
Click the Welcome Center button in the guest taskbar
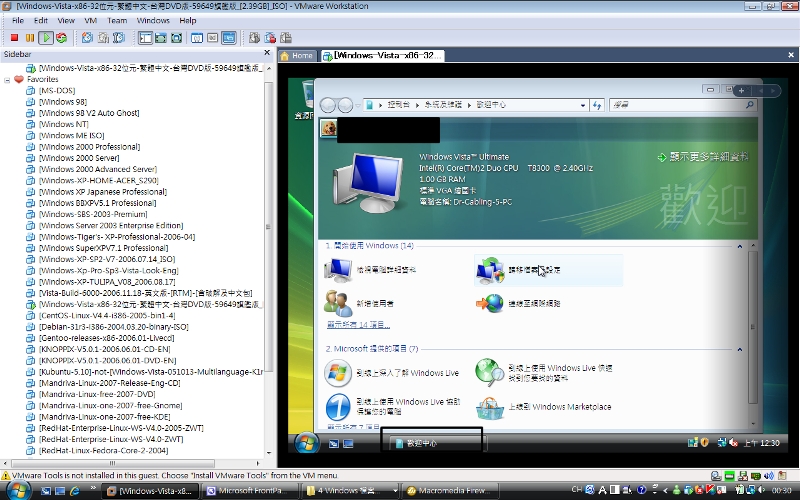pyautogui.click(x=436, y=443)
